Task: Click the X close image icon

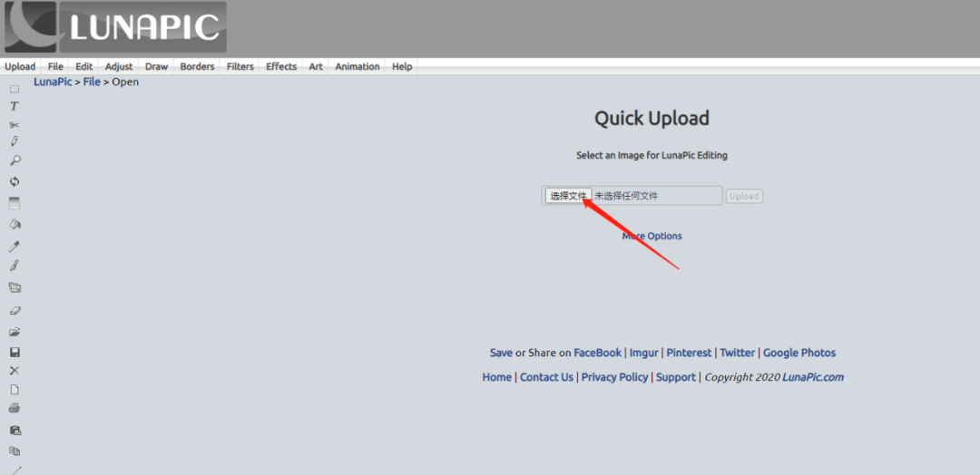Action: coord(15,371)
